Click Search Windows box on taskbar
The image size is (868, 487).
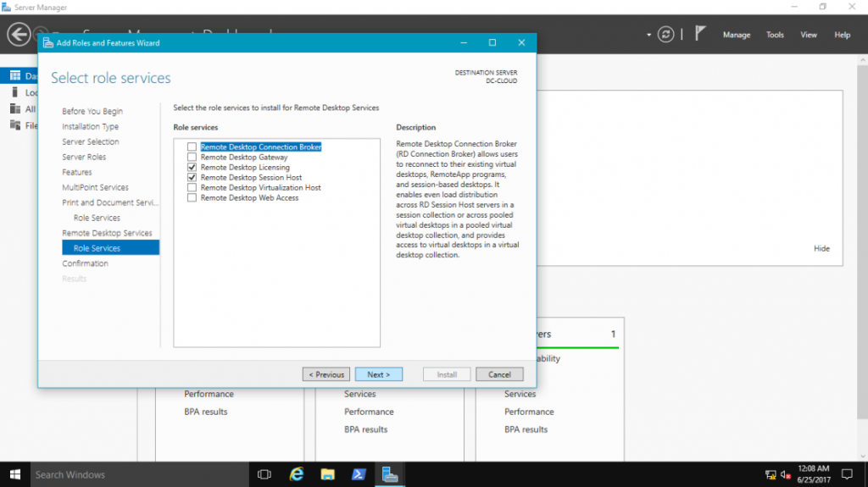tap(140, 474)
